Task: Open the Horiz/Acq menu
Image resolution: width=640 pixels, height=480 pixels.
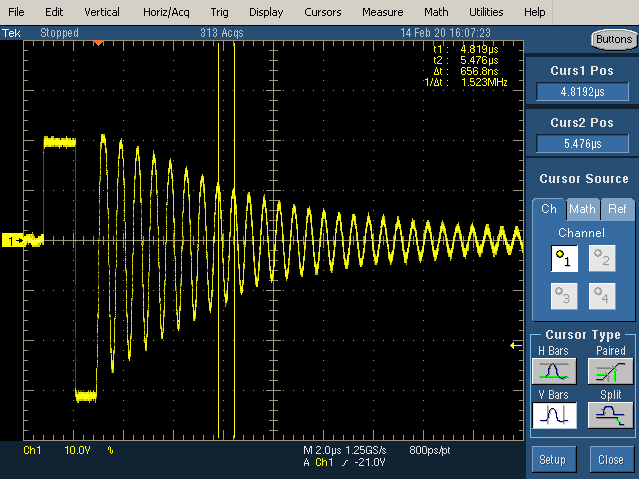Action: coord(166,12)
